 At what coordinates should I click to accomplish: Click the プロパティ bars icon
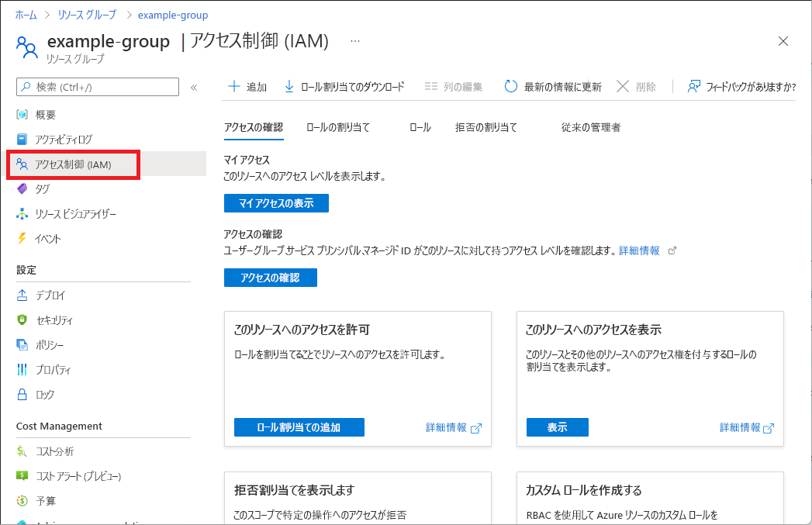22,369
